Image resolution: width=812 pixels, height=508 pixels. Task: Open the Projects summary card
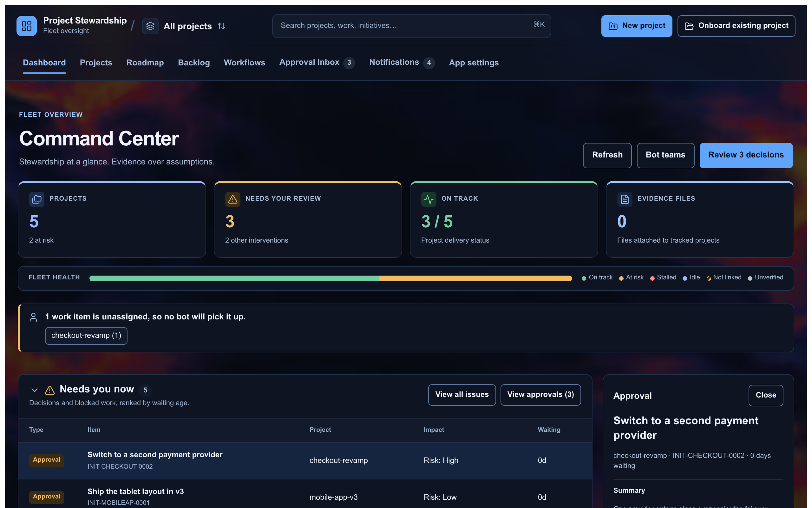[112, 219]
